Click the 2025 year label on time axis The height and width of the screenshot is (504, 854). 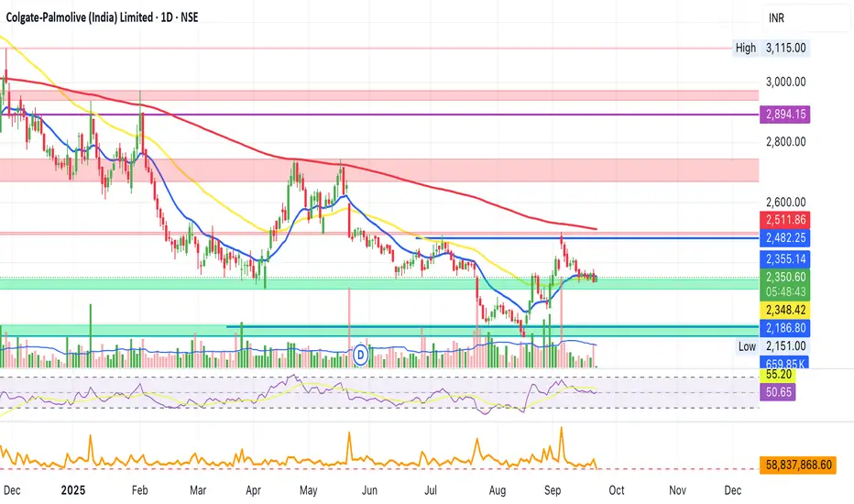tap(73, 490)
